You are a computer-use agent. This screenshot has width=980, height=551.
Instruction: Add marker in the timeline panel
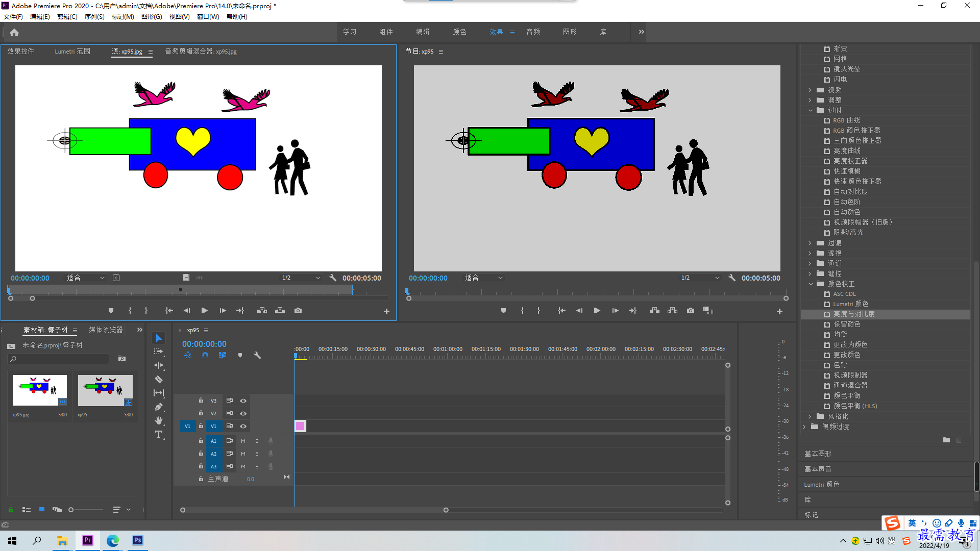point(240,355)
